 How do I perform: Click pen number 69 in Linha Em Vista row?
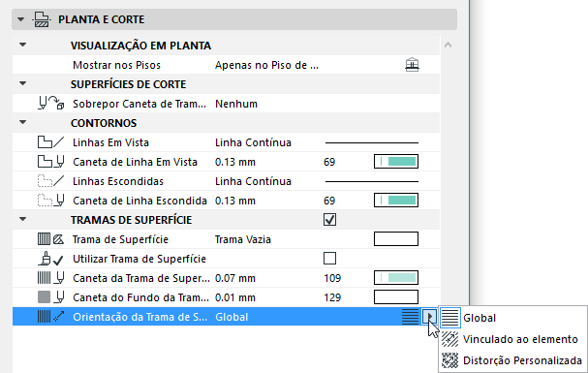[x=329, y=162]
